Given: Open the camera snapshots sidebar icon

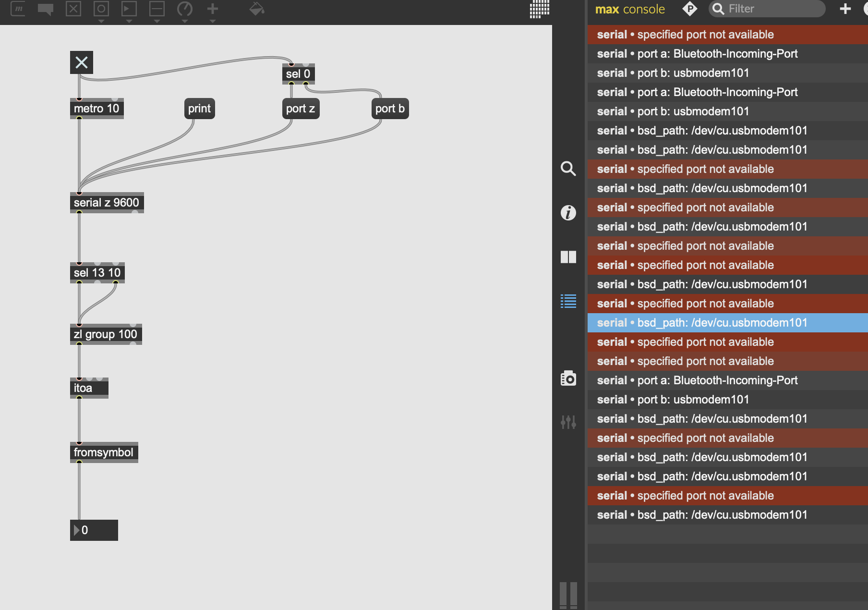Looking at the screenshot, I should coord(568,378).
